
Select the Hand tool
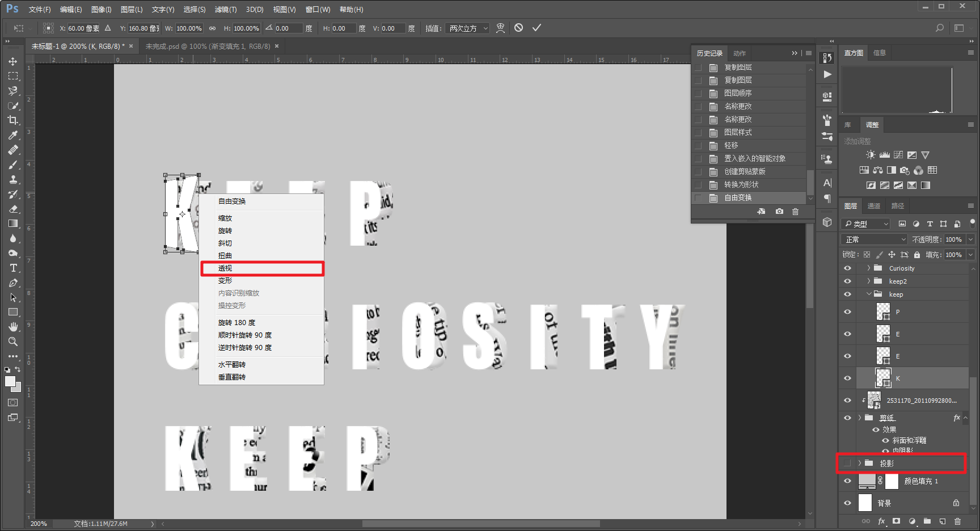(12, 327)
